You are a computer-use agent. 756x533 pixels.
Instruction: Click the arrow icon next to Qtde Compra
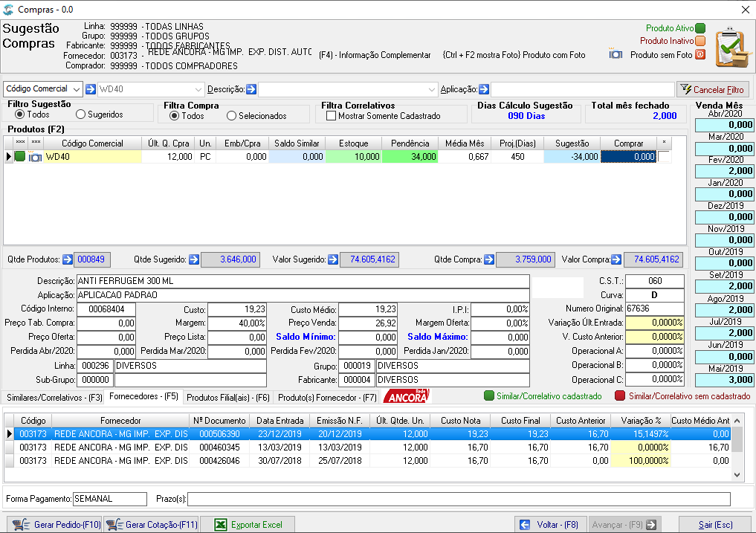coord(489,259)
